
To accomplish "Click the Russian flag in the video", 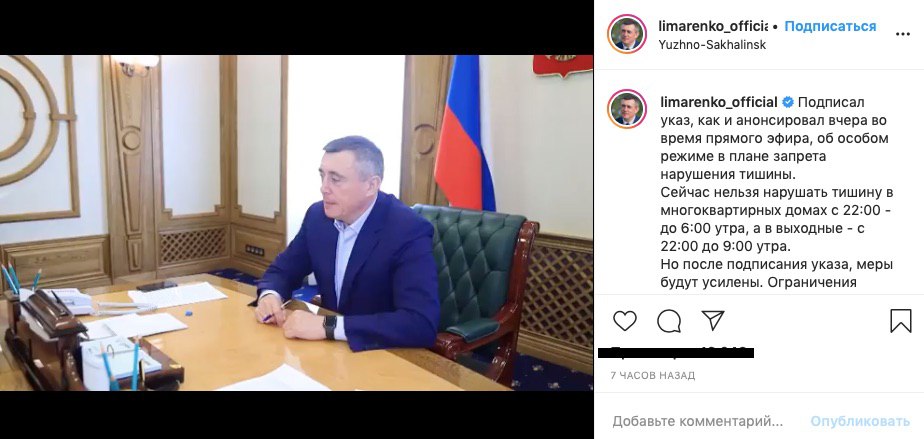I will [464, 133].
